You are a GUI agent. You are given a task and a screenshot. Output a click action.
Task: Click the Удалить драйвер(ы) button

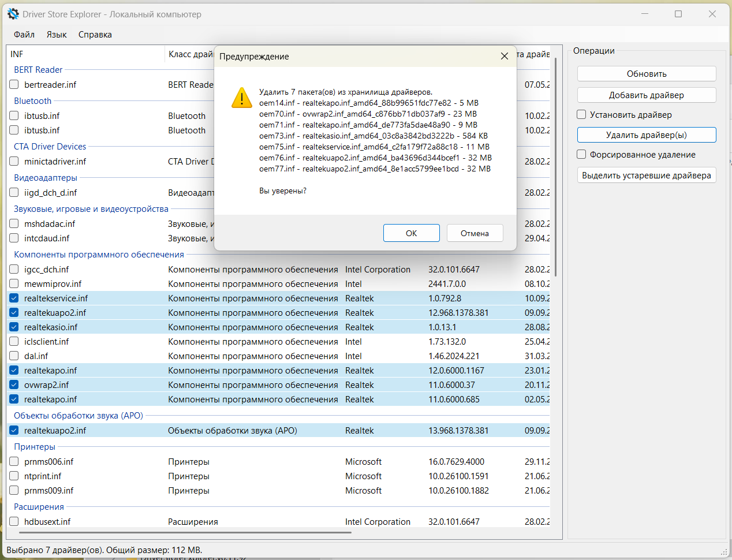647,135
